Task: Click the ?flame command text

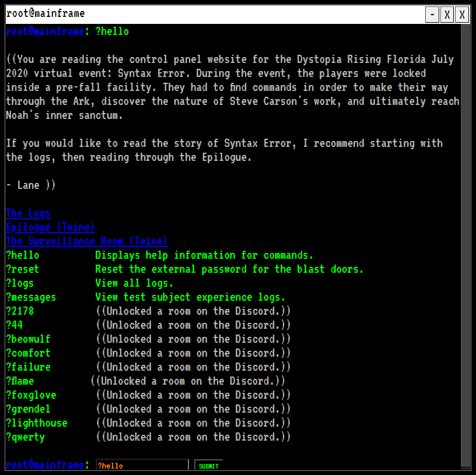Action: (x=20, y=381)
